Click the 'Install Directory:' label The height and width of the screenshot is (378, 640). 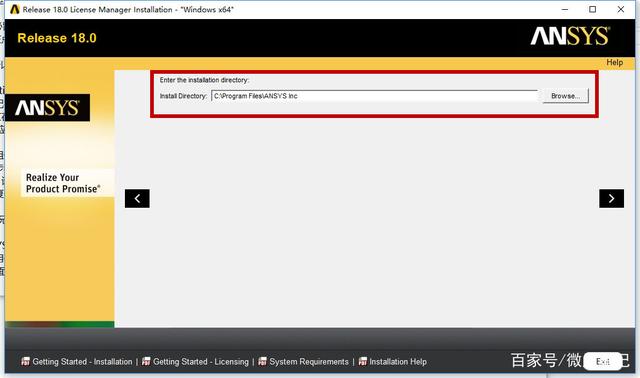(183, 96)
